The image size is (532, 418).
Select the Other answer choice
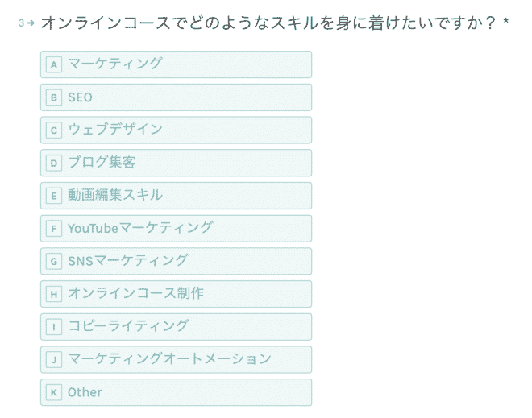point(176,392)
